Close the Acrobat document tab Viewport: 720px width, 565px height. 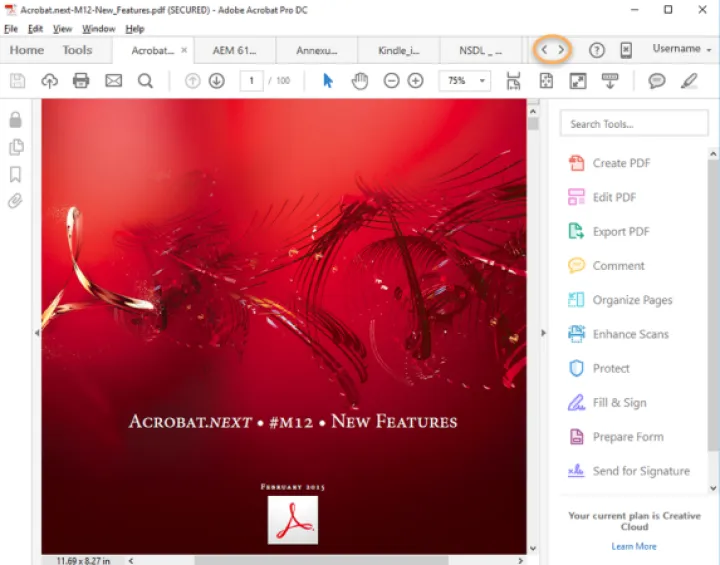(x=184, y=50)
